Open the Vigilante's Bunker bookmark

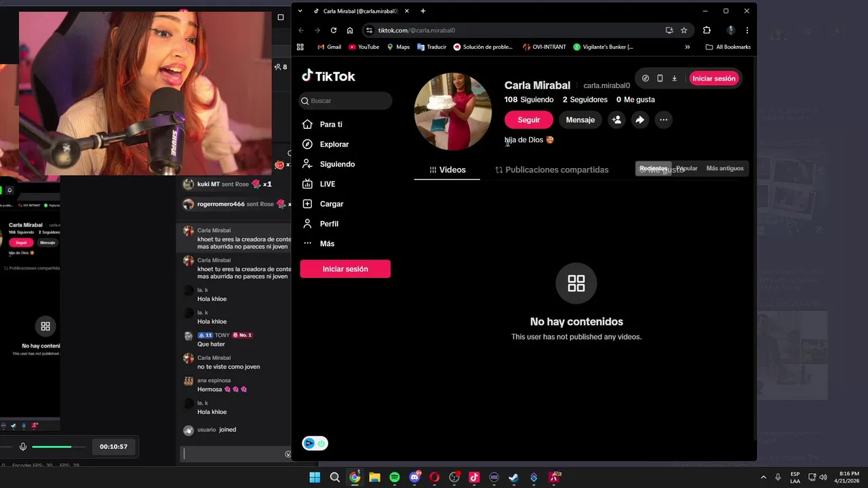pos(603,47)
